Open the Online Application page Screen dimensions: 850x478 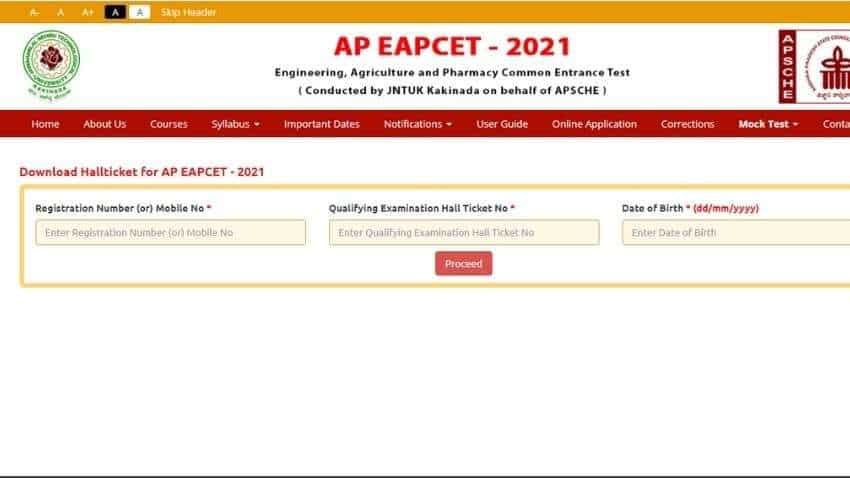coord(594,124)
